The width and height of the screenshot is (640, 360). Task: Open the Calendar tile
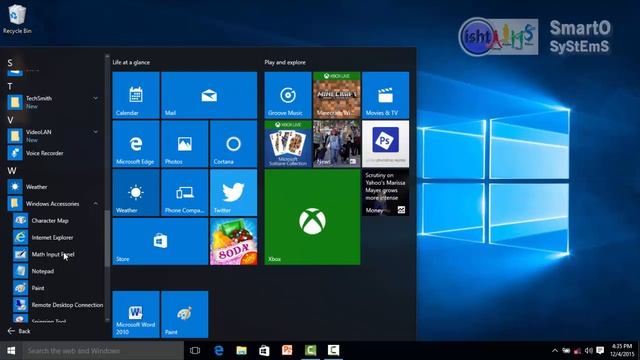136,95
